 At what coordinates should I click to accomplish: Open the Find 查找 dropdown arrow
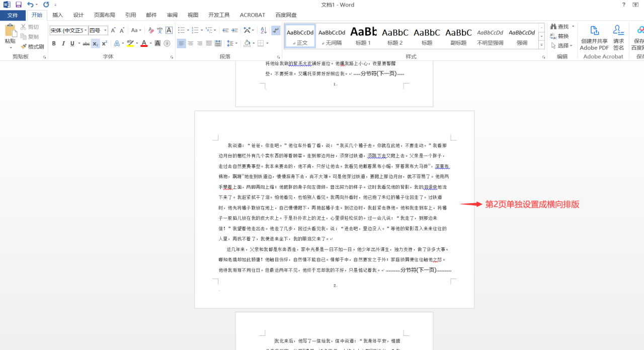(x=573, y=27)
